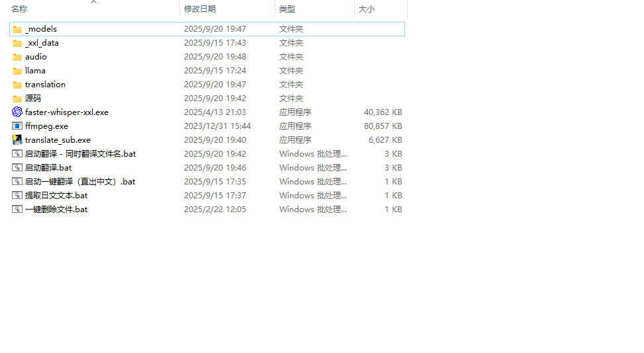Click the date 2025/9/15 17:35

pos(215,182)
